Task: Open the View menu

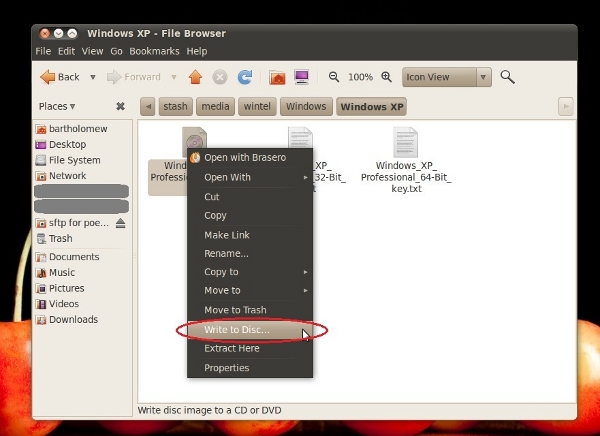Action: click(x=92, y=51)
